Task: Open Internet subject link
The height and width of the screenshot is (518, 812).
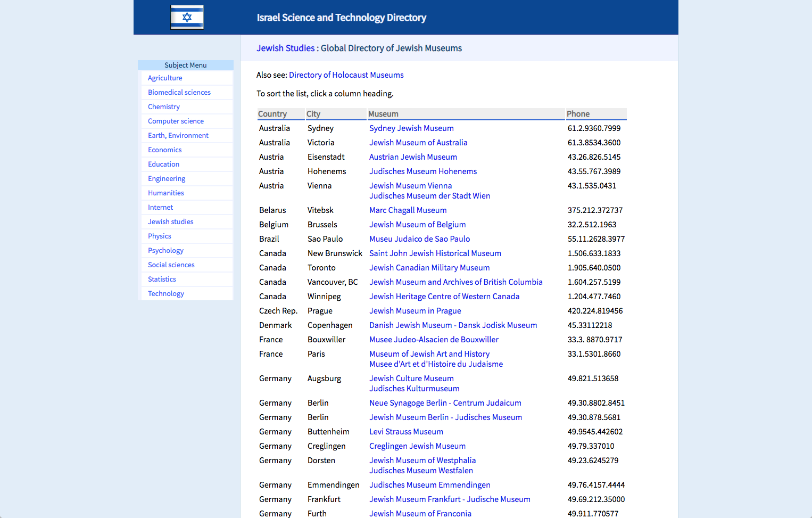Action: (x=160, y=207)
